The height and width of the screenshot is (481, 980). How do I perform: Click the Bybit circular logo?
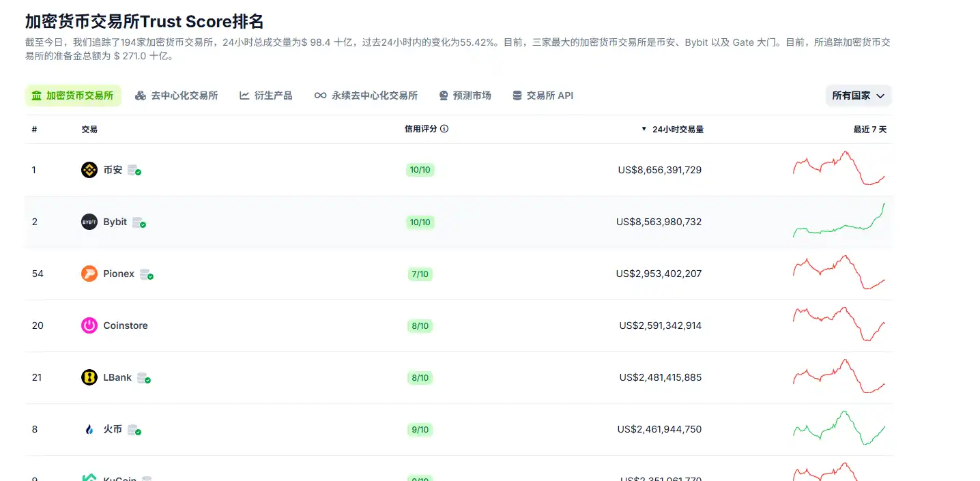89,221
